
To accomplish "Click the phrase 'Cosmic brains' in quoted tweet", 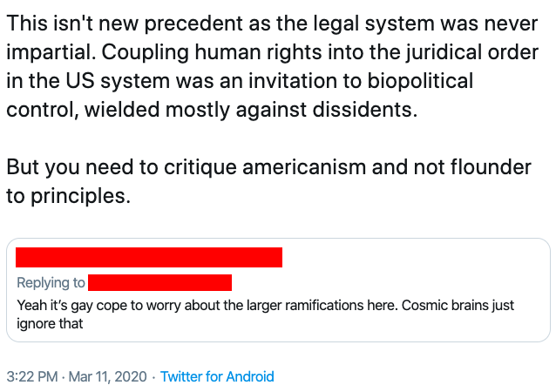I will click(462, 307).
